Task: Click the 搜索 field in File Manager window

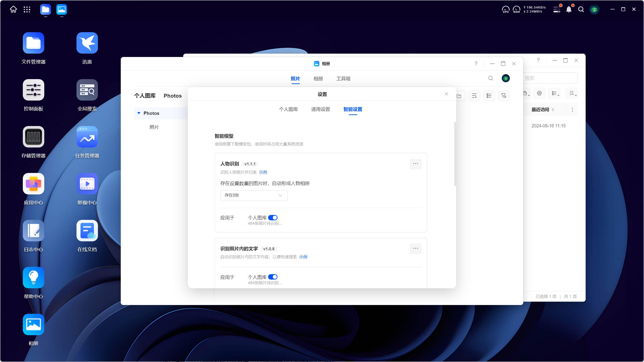Action: (550, 78)
